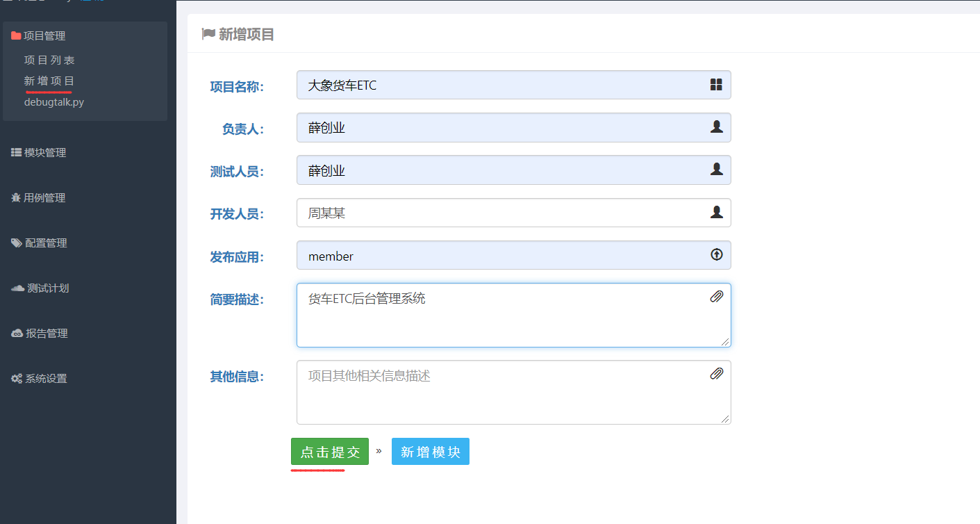Click the user icon in 测试人员 field
The width and height of the screenshot is (980, 524).
point(717,169)
